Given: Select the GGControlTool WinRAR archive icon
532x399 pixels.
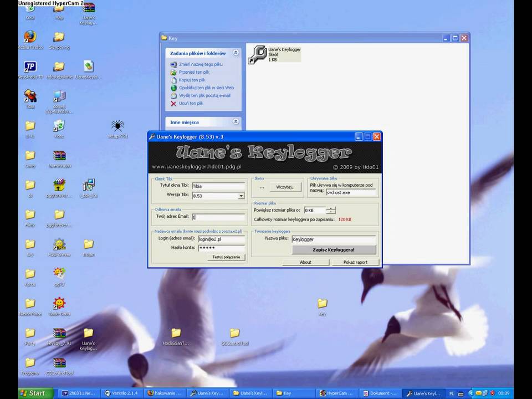Looking at the screenshot, I should point(59,362).
